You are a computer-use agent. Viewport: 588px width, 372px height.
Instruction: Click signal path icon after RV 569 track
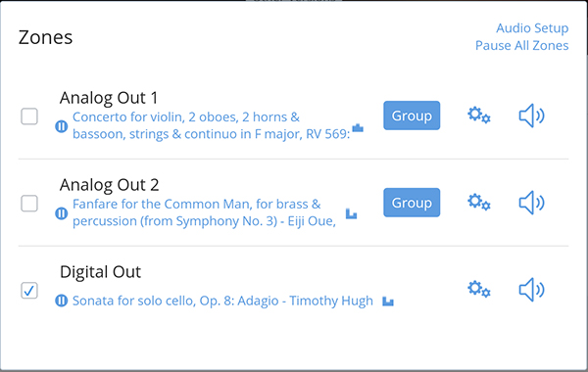pyautogui.click(x=358, y=128)
